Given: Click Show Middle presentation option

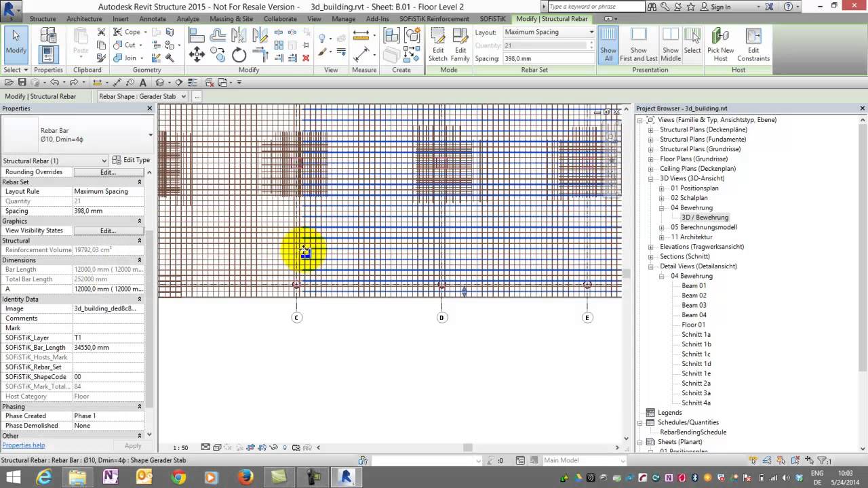Looking at the screenshot, I should 671,45.
